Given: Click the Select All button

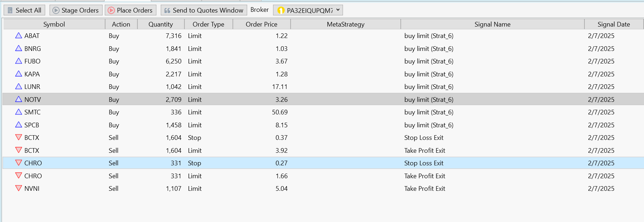Looking at the screenshot, I should click(x=24, y=10).
